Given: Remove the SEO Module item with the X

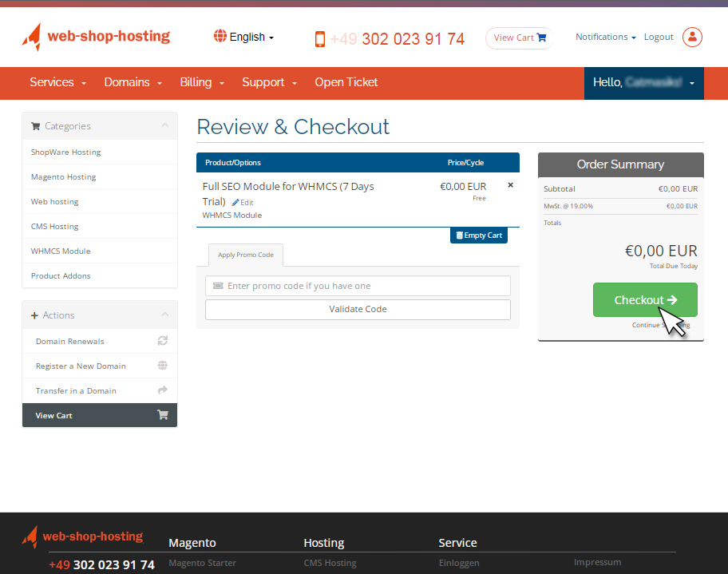Looking at the screenshot, I should (510, 185).
